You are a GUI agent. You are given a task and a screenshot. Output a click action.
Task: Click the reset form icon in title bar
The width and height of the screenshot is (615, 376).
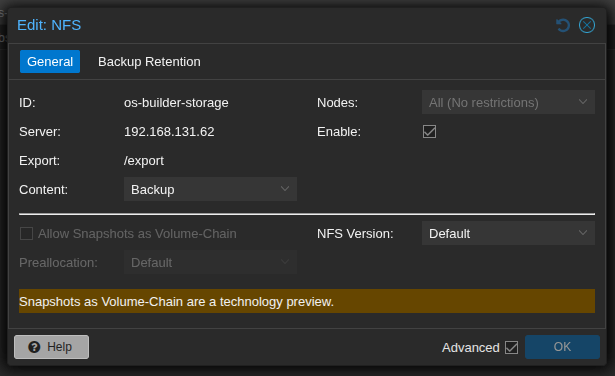[x=563, y=25]
